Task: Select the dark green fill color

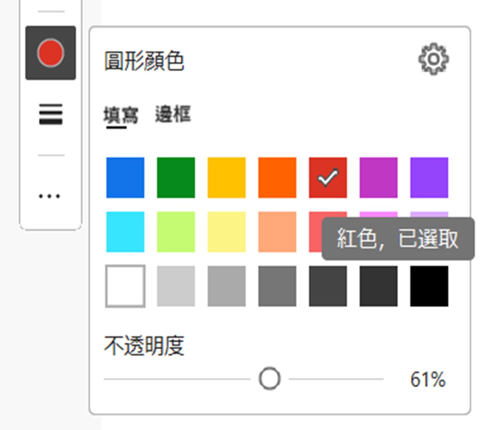Action: coord(176,176)
